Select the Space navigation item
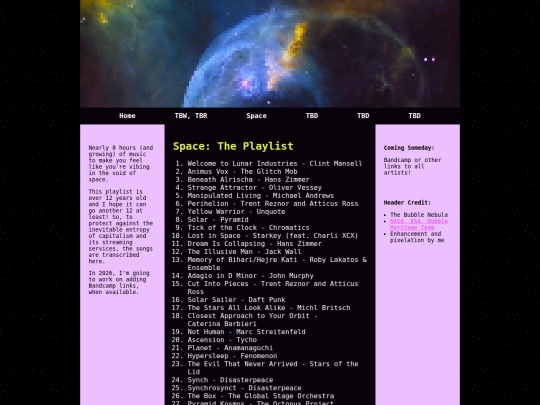Screen dimensions: 540x405 click(256, 116)
